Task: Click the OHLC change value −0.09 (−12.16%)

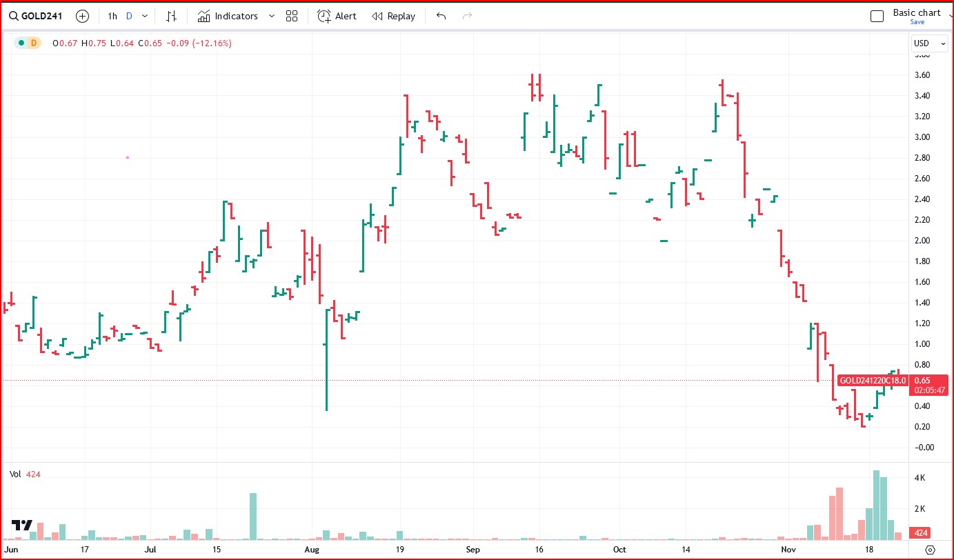Action: (200, 43)
